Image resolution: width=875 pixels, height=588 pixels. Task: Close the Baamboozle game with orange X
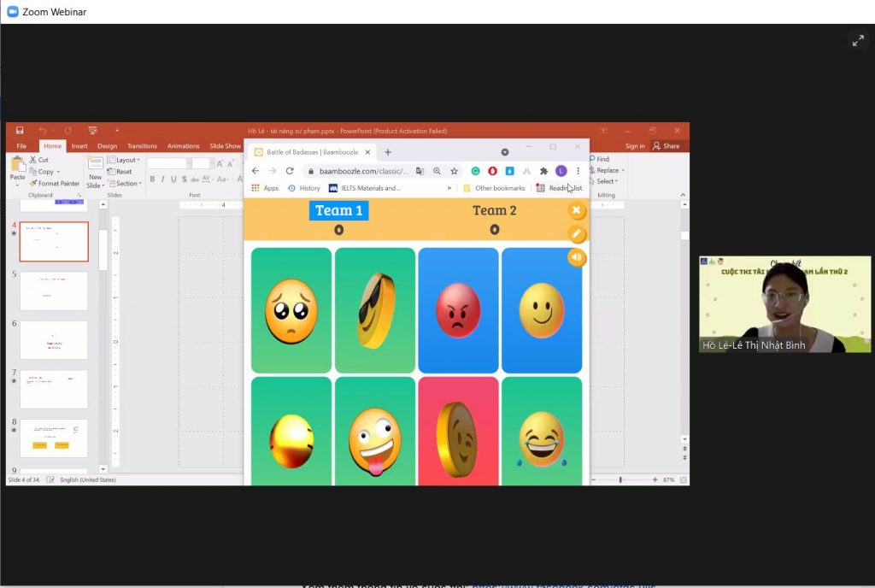point(577,210)
